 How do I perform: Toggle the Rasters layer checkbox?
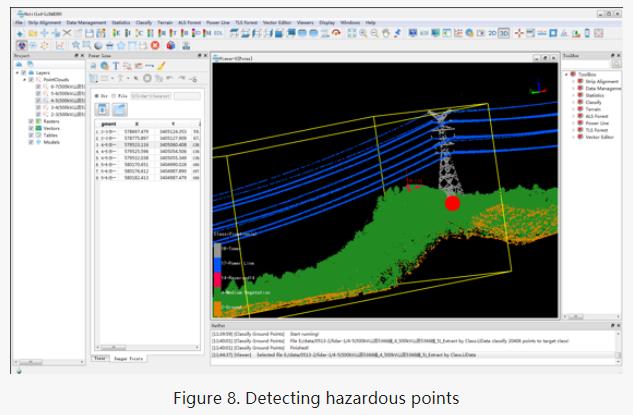(31, 121)
